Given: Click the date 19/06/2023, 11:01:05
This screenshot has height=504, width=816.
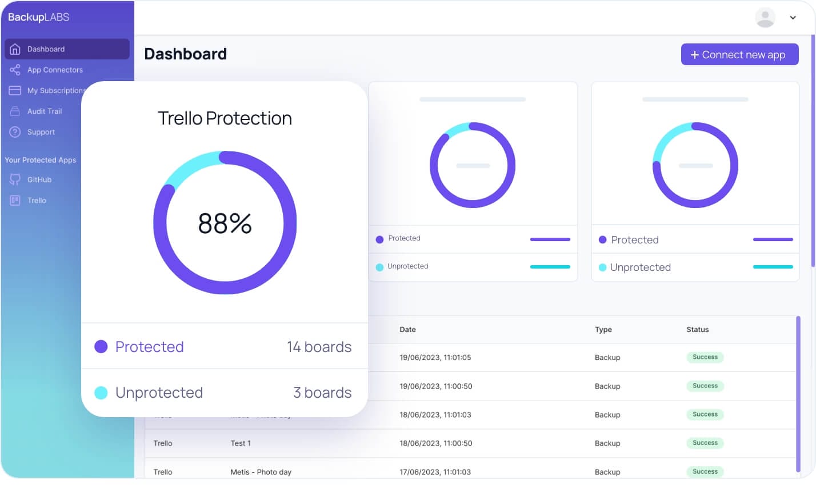Looking at the screenshot, I should [435, 358].
